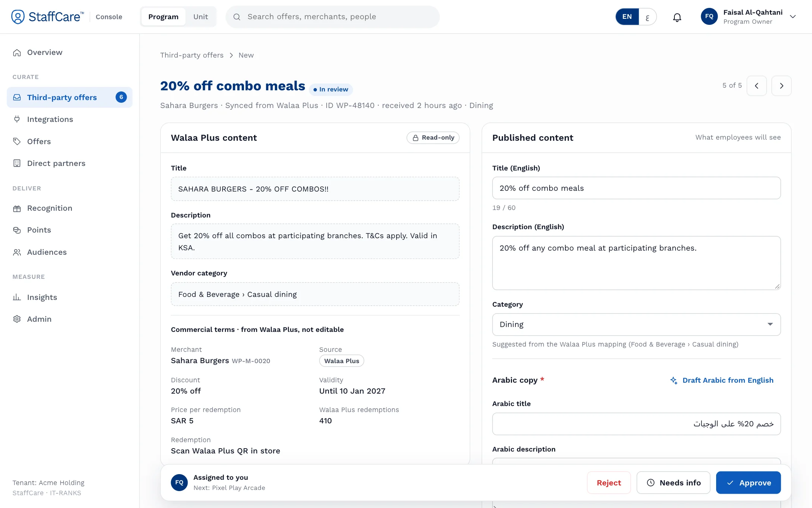The width and height of the screenshot is (812, 508).
Task: Switch language to EN
Action: click(x=627, y=17)
